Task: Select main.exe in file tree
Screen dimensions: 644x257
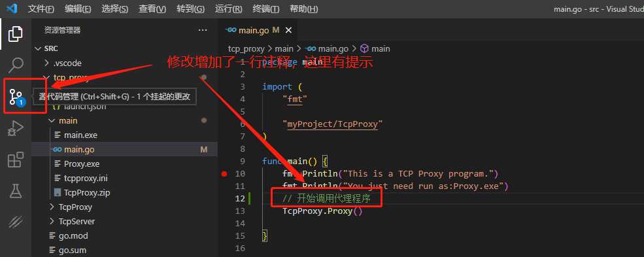Action: click(125, 135)
